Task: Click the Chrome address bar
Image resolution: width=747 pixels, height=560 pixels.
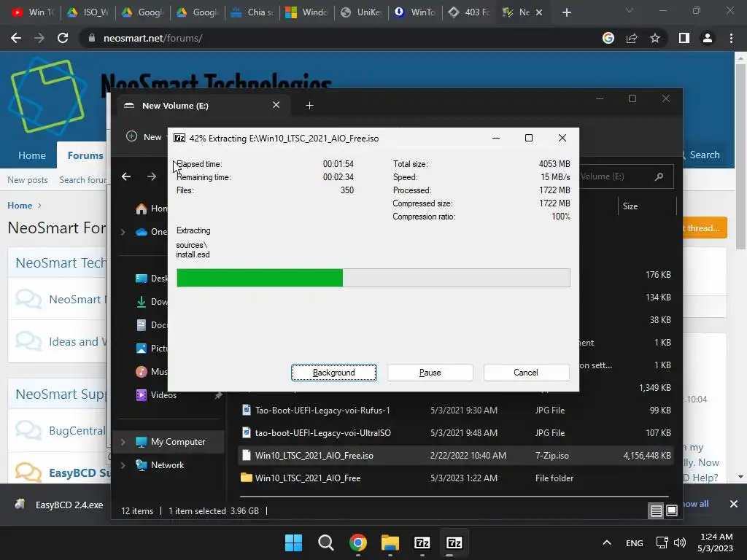Action: 343,38
